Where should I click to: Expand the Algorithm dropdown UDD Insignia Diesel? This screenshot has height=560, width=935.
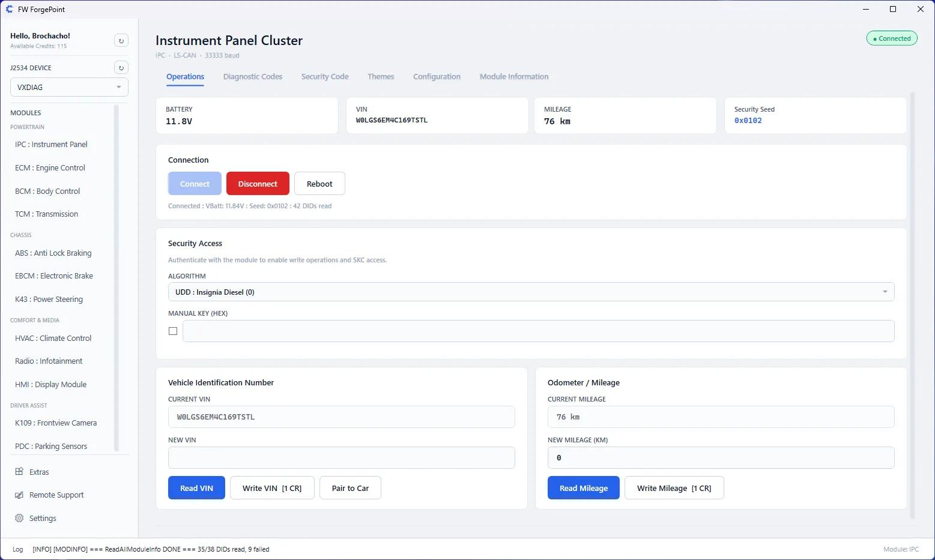(x=531, y=292)
